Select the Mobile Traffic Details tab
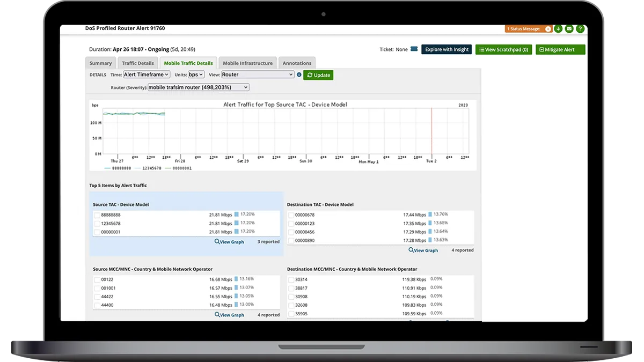The height and width of the screenshot is (362, 644). coord(188,63)
